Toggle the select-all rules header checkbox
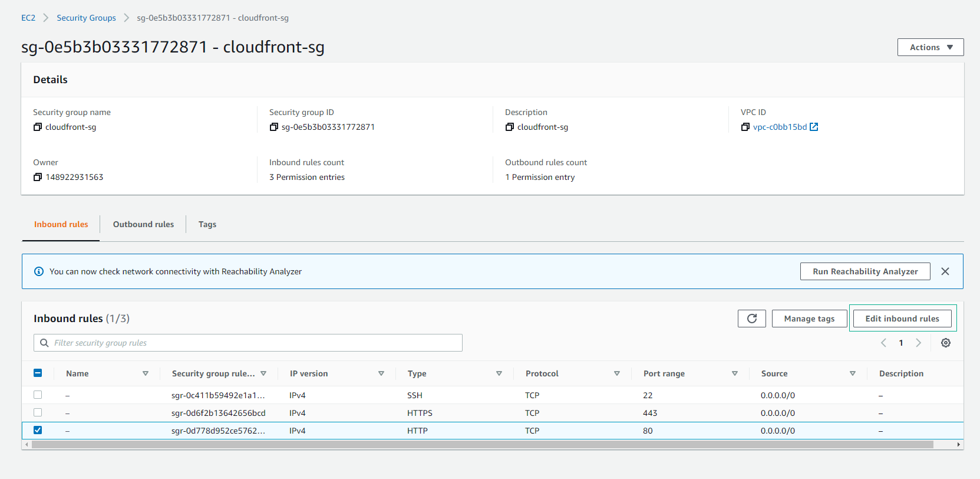 38,373
